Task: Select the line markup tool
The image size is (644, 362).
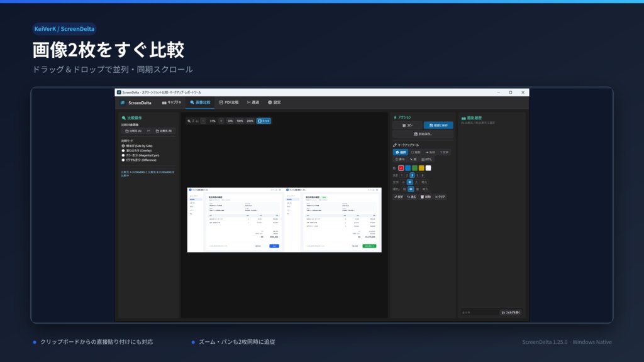Action: (x=413, y=159)
